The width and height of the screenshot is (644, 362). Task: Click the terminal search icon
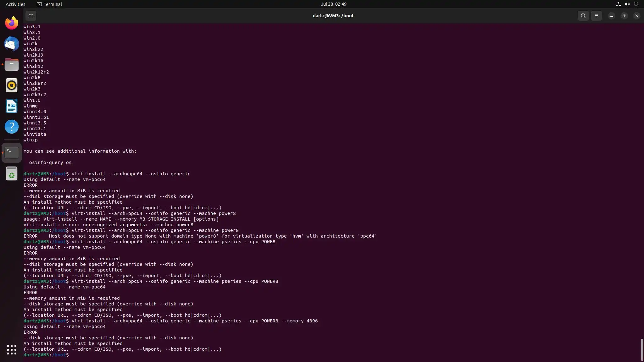tap(583, 16)
